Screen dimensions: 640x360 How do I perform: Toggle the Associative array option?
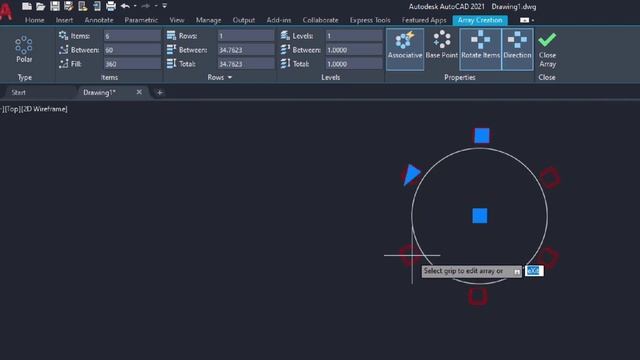pos(404,49)
